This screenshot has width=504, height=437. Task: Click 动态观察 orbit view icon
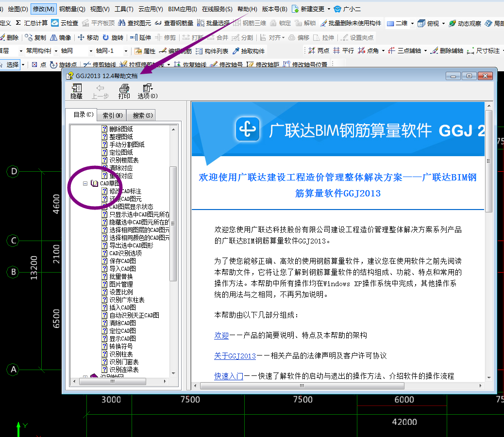[x=452, y=23]
